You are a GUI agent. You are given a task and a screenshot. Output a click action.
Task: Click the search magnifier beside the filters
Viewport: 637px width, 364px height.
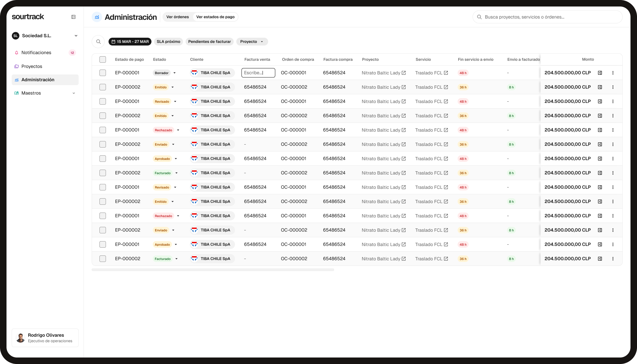(98, 42)
